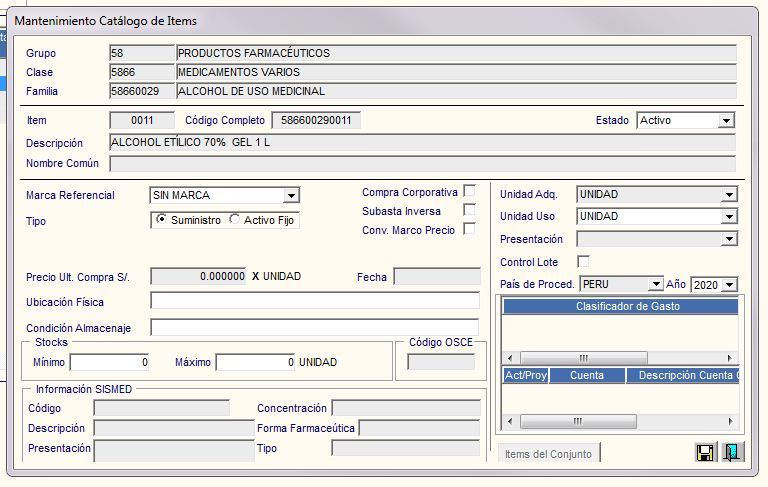This screenshot has height=487, width=768.
Task: Open the Año dropdown
Action: 729,285
